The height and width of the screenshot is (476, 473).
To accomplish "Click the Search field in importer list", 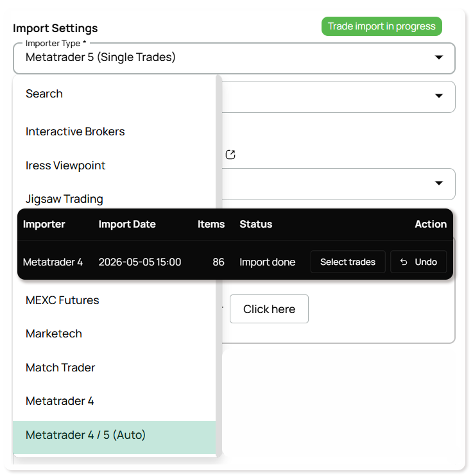I will tap(114, 94).
